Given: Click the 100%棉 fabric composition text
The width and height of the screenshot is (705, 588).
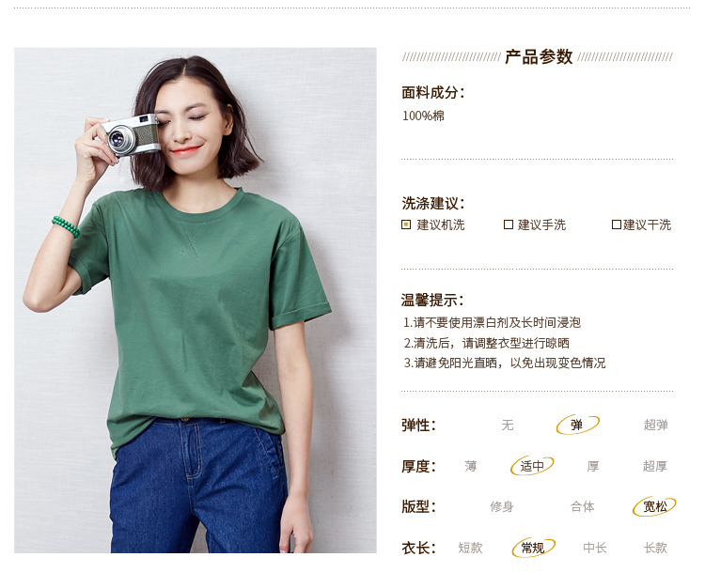Looking at the screenshot, I should coord(423,116).
